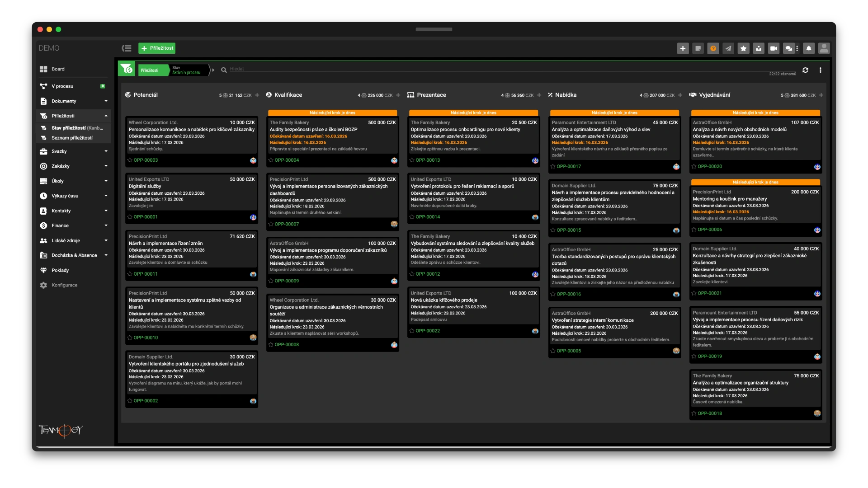Image resolution: width=868 pixels, height=488 pixels.
Task: Star the OPP-00020 AstraOffice card
Action: 694,166
